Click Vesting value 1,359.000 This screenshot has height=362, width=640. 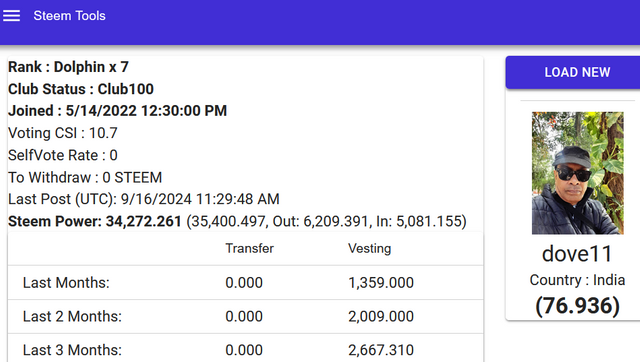(381, 282)
